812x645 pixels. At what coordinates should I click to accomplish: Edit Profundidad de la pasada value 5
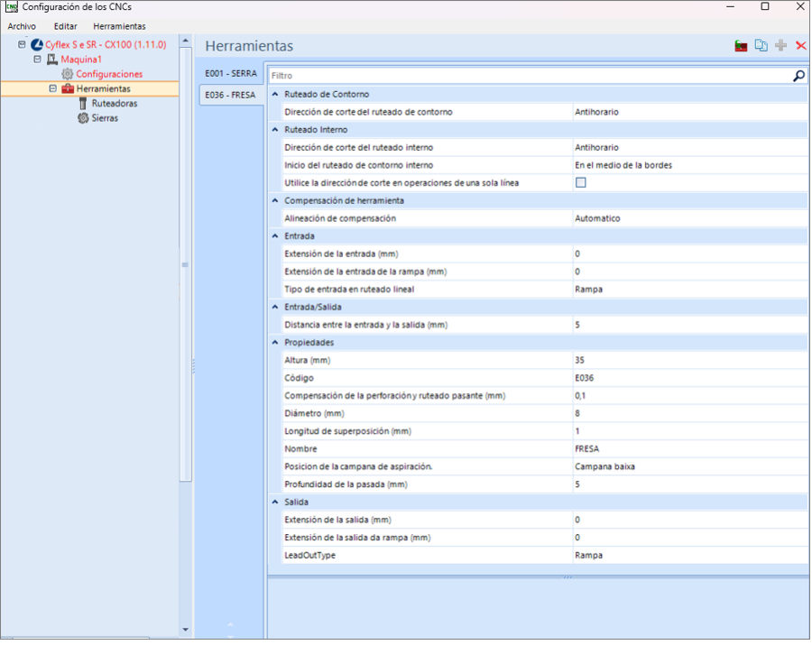point(690,484)
